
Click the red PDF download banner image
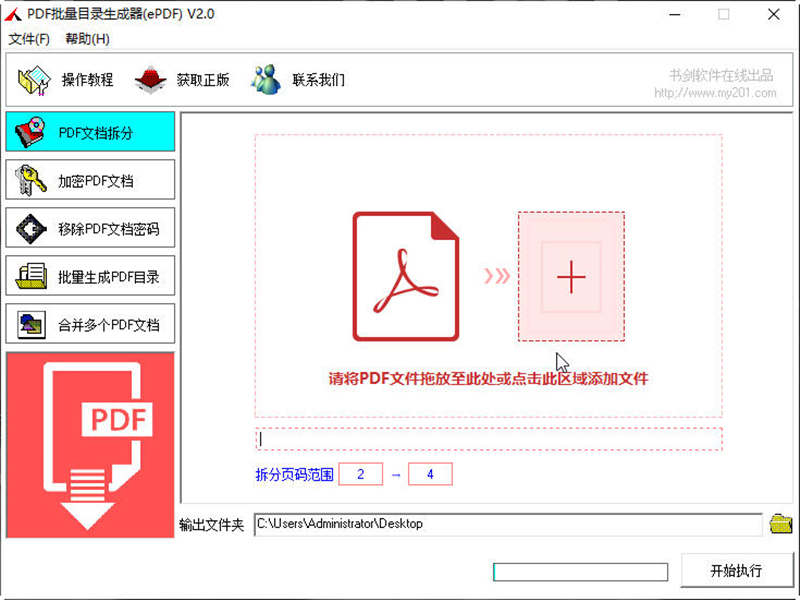[90, 444]
